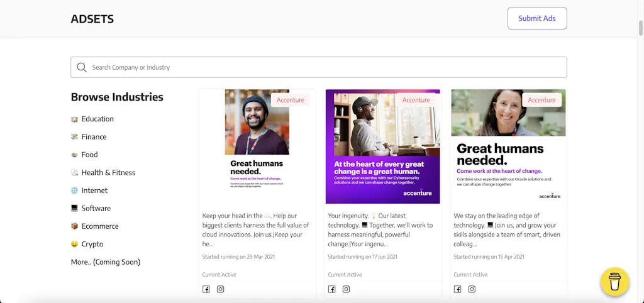Viewport: 644px width, 303px height.
Task: Click Accenture tag on the cybersecurity ad
Action: tap(416, 100)
